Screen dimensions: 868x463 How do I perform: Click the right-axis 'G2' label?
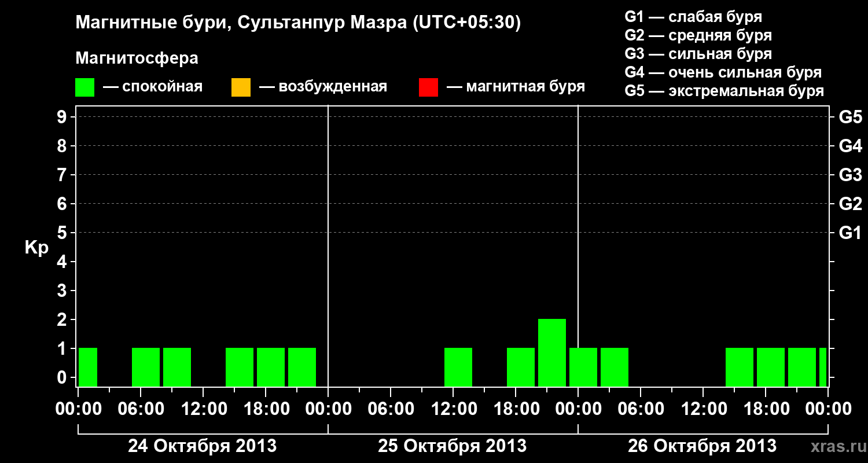pyautogui.click(x=851, y=204)
